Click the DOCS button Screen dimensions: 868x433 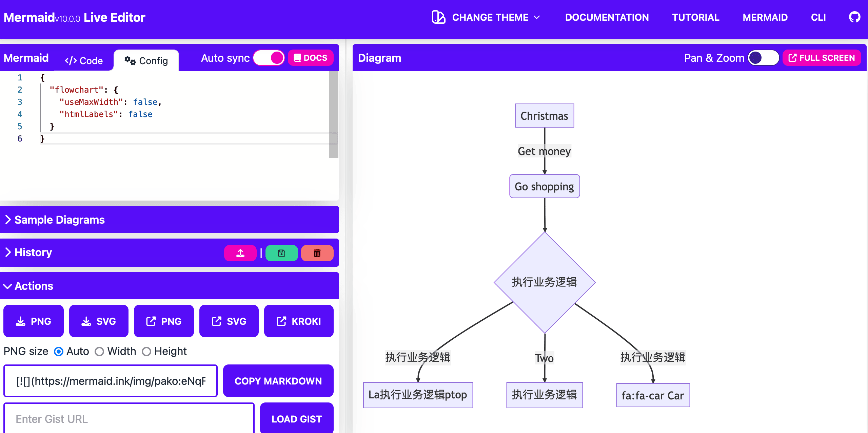311,58
